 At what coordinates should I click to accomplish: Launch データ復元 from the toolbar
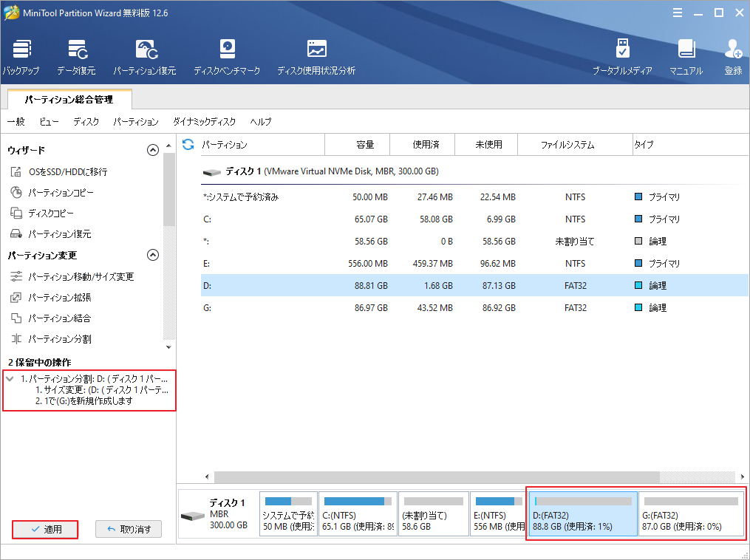[77, 55]
